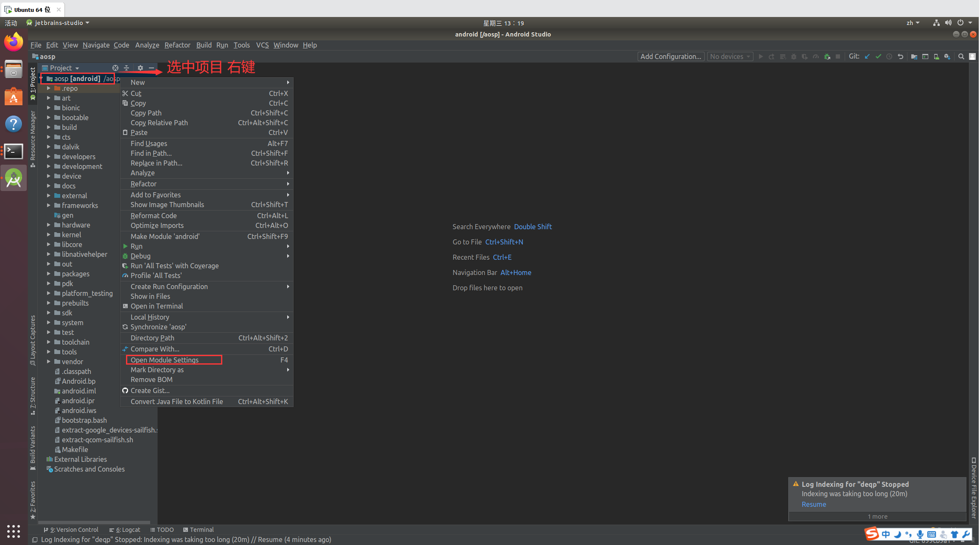This screenshot has width=980, height=545.
Task: Expand the frameworks folder
Action: pyautogui.click(x=48, y=205)
